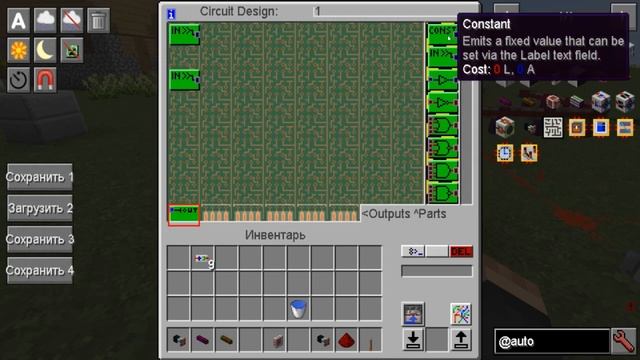Click the circular arrow clock icon

[18, 80]
